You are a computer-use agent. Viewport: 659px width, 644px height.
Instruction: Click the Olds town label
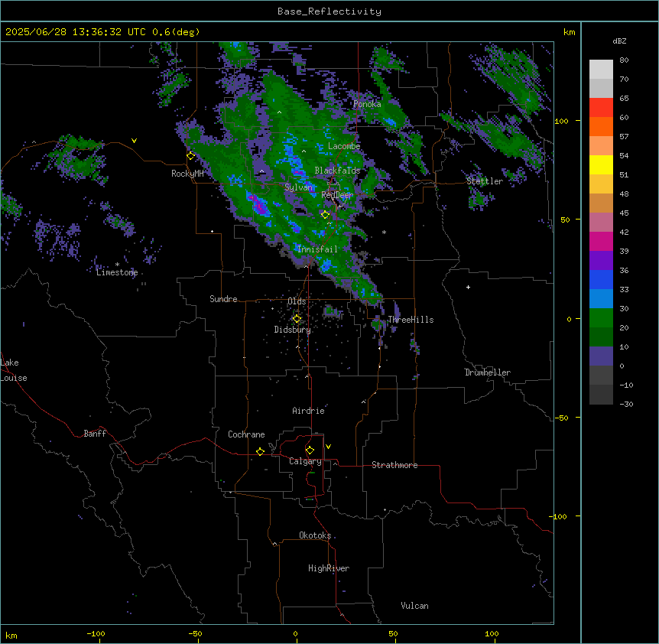pyautogui.click(x=297, y=301)
